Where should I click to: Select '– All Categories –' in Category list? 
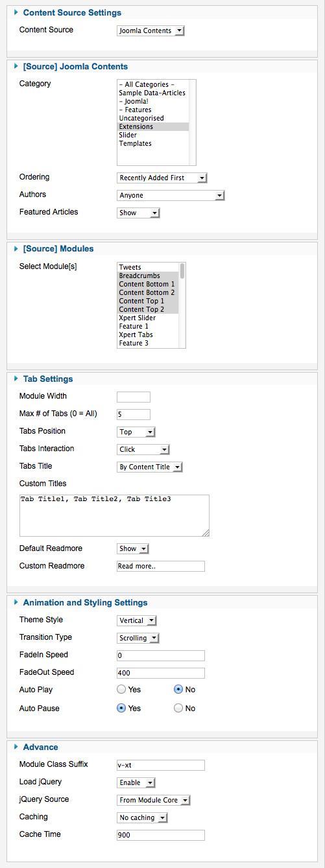tap(153, 84)
